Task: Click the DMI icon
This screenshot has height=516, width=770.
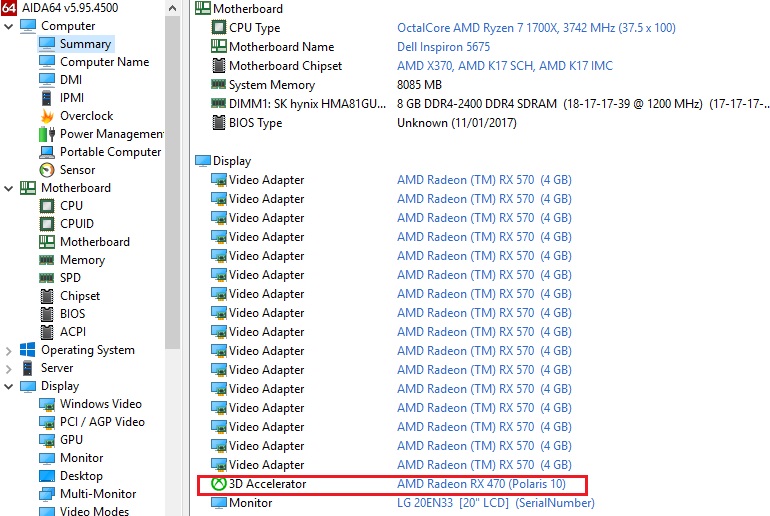Action: pos(47,80)
